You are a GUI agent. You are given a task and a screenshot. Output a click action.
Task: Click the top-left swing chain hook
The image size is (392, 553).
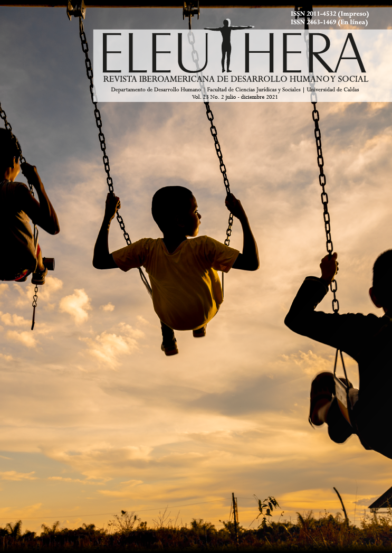point(77,9)
